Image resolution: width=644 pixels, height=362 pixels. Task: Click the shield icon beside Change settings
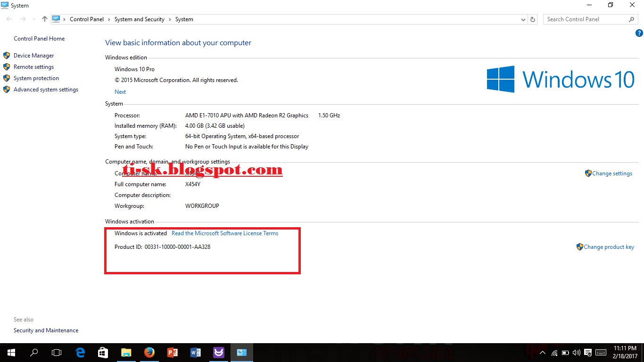(x=588, y=173)
